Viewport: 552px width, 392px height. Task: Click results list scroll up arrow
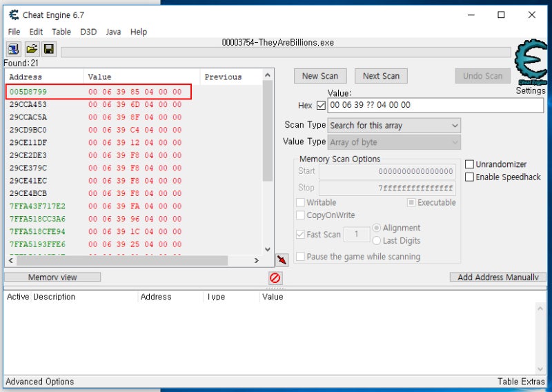tap(268, 75)
